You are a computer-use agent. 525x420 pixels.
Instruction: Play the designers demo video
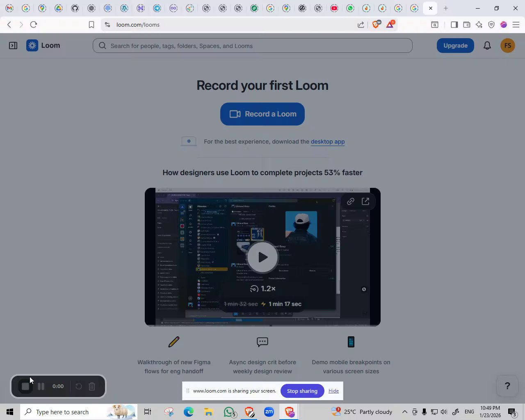[262, 257]
